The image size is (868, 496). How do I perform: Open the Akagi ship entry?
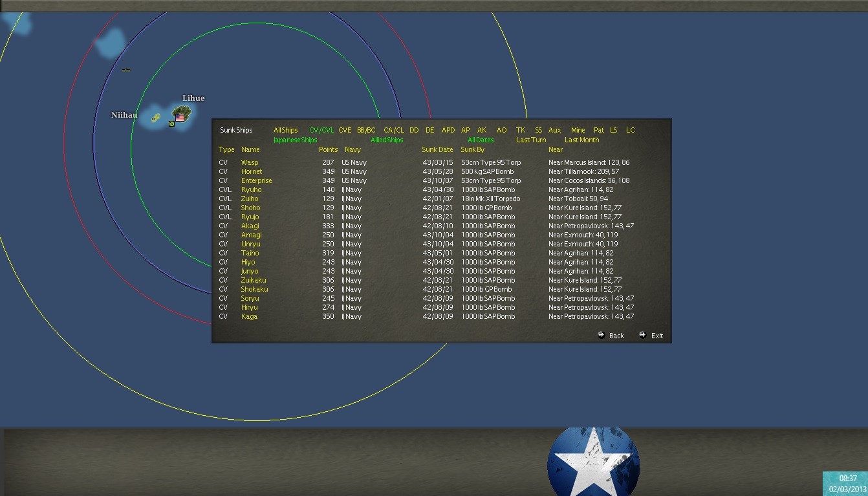pos(251,226)
